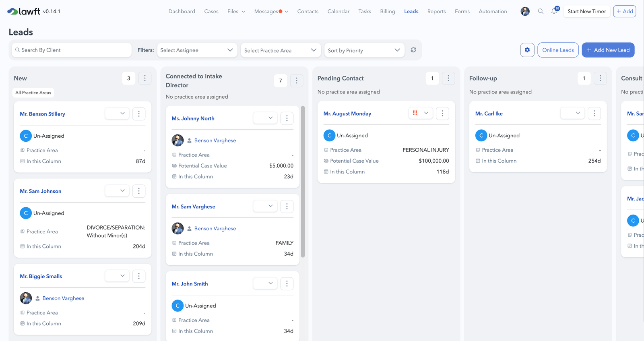Open Mr. Biggie Smalls lead link

(41, 276)
